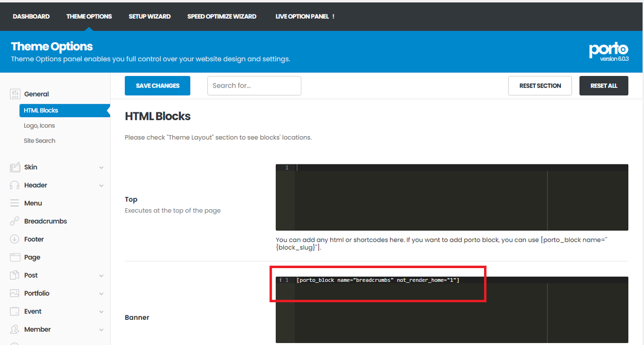Select the Theme Options tab
The height and width of the screenshot is (345, 644).
pos(89,17)
